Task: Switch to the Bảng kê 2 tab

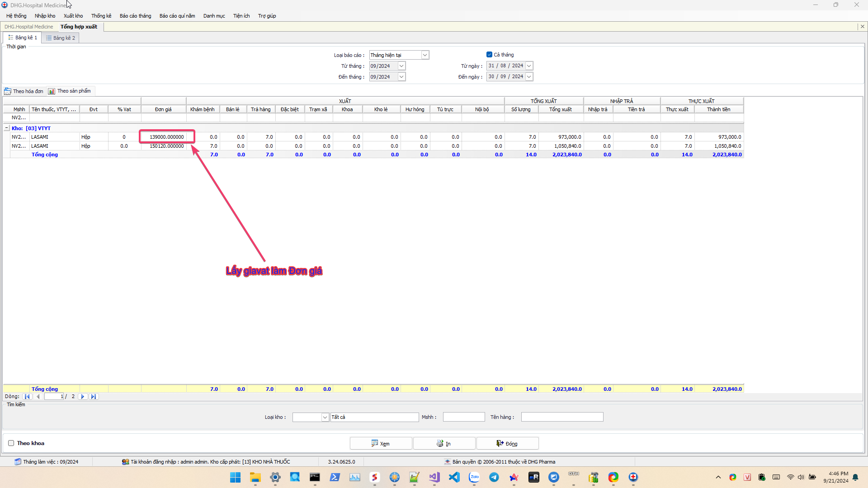Action: 61,38
